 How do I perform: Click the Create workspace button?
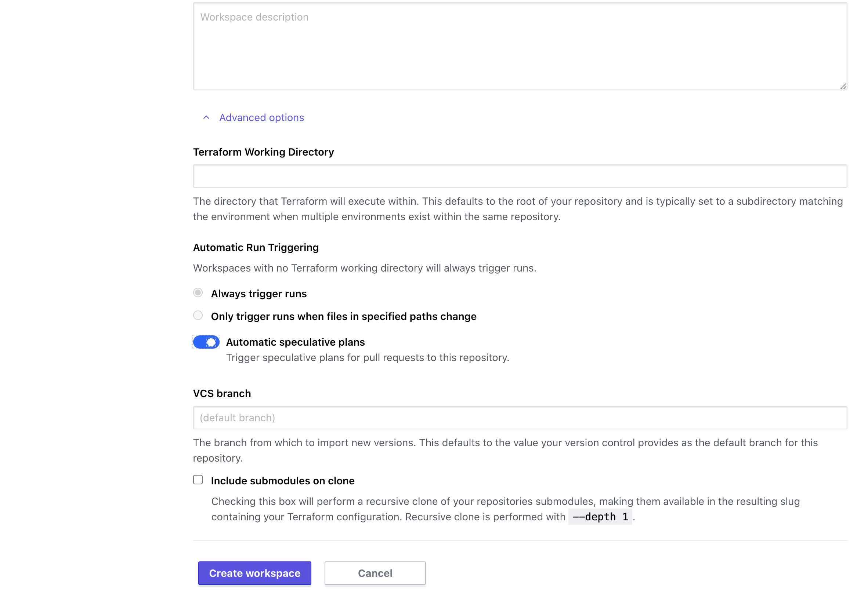click(x=254, y=573)
